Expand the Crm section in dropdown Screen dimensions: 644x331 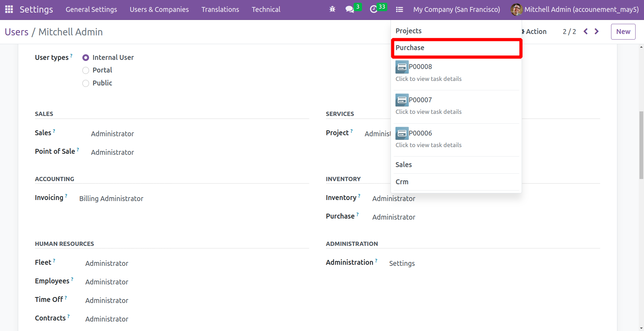click(402, 182)
